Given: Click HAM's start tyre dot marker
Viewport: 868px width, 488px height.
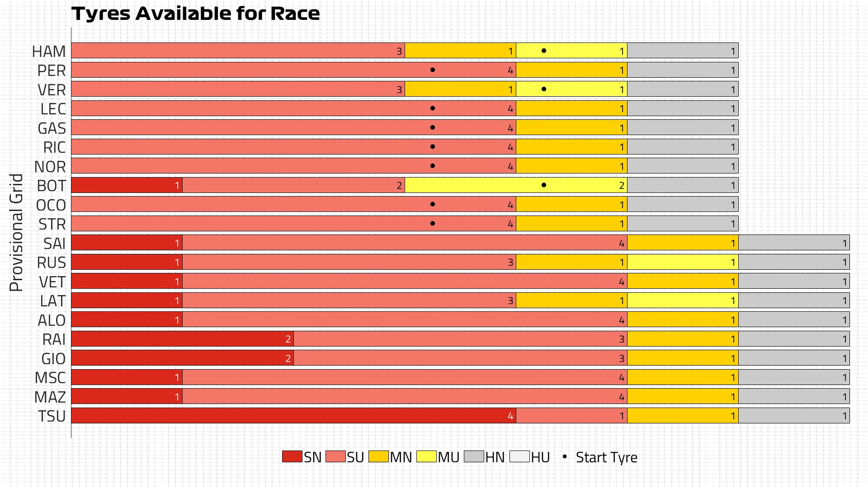Looking at the screenshot, I should (544, 51).
